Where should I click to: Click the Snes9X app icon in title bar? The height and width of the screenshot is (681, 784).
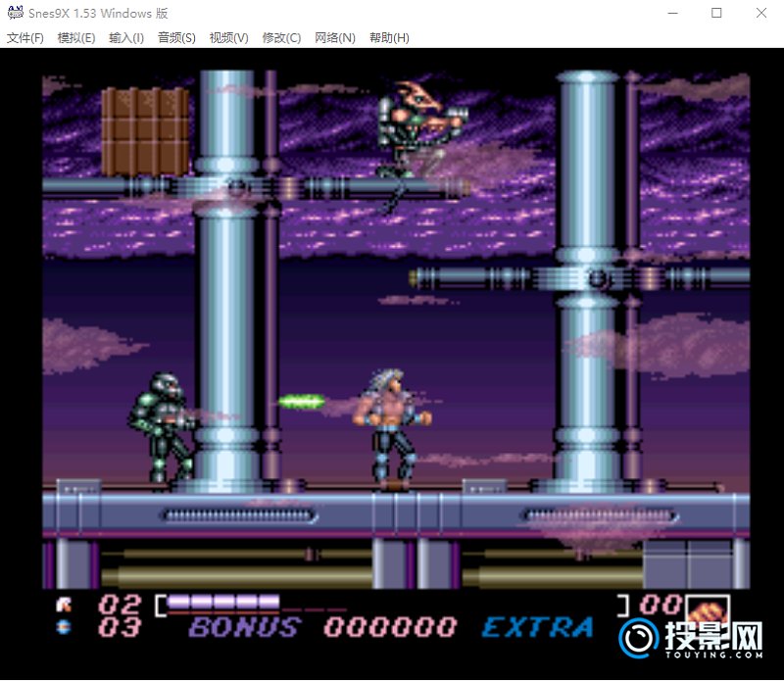tap(15, 13)
